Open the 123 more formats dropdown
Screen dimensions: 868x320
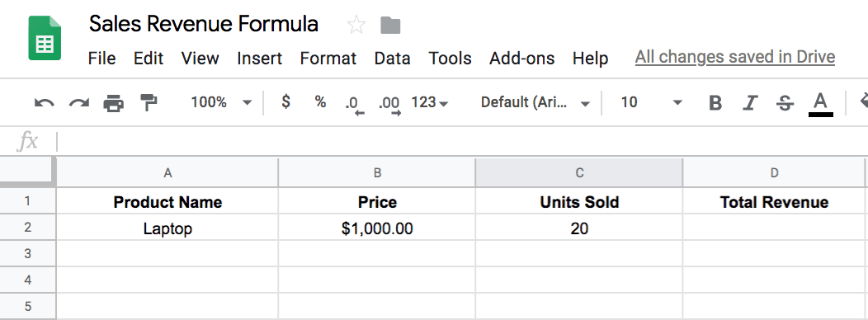(430, 102)
